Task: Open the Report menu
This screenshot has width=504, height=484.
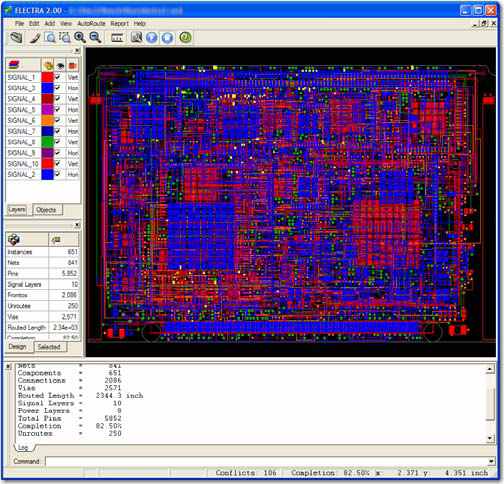Action: tap(119, 23)
